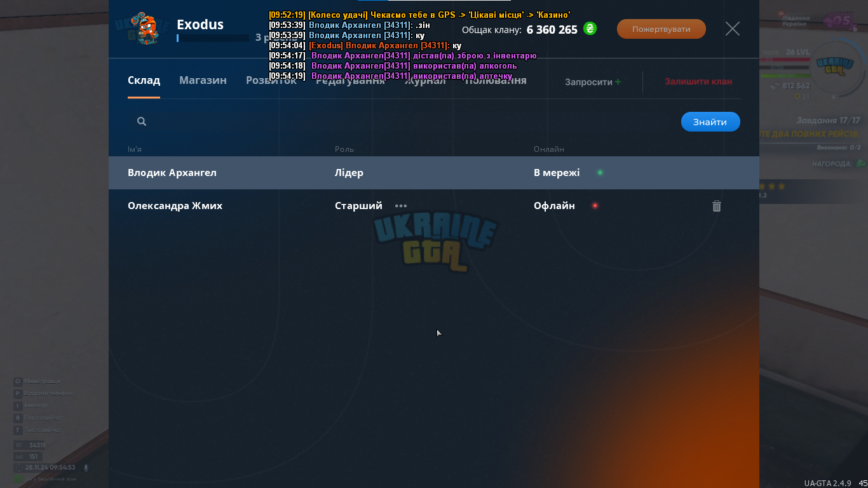Click the В мережі status text

557,173
